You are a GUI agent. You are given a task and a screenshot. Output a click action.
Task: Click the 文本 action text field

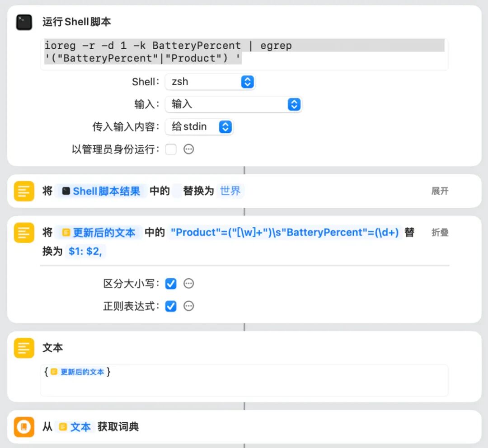coord(244,380)
